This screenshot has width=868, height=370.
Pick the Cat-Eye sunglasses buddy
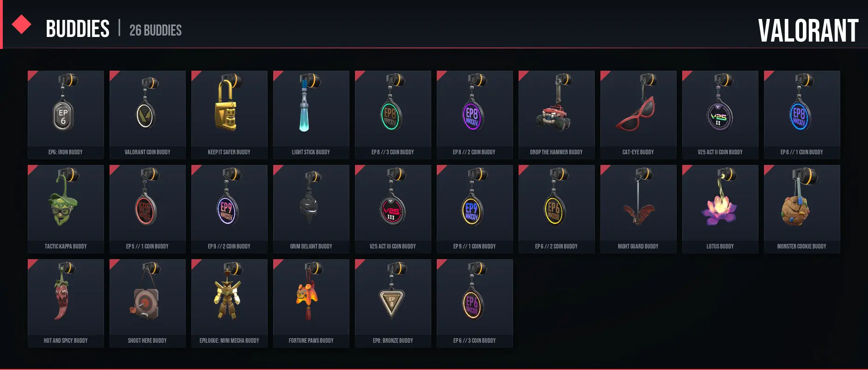[x=638, y=115]
